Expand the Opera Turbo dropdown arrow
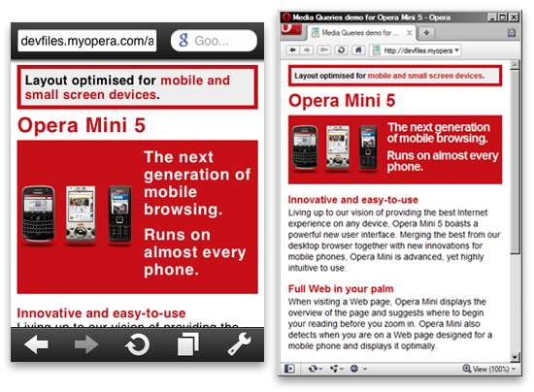 point(365,369)
